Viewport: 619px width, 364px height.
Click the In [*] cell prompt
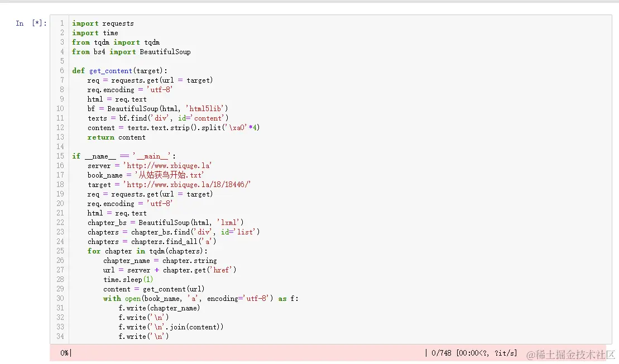point(31,23)
